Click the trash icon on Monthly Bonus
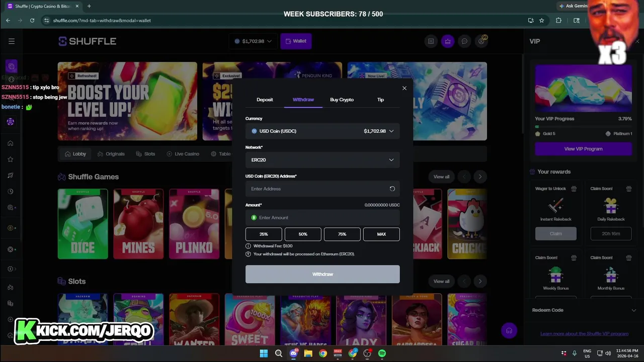This screenshot has height=362, width=644. 629,257
